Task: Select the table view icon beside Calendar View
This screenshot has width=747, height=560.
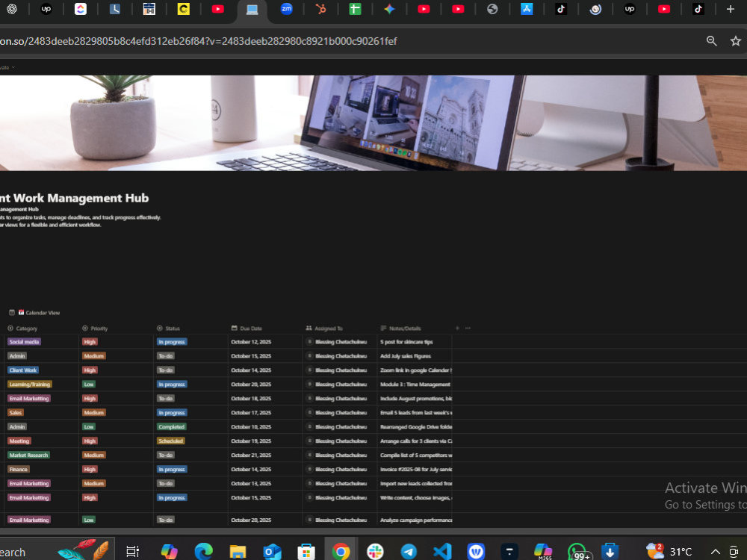Action: [12, 313]
